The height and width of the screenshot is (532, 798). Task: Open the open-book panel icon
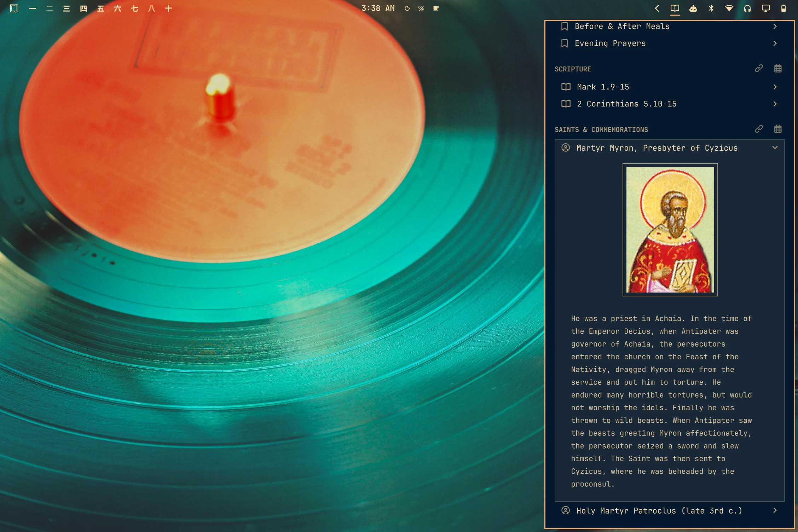click(675, 8)
